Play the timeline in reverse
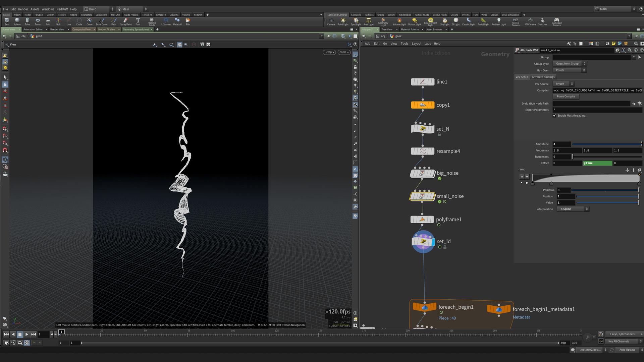Screen dimensions: 644x362 click(x=13, y=334)
